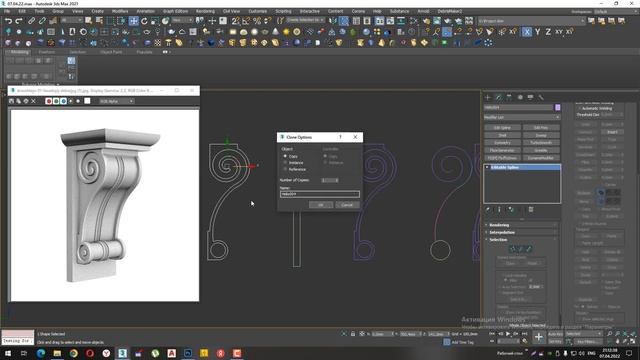
Task: Expand Editable Spline in modifier stack
Action: click(x=487, y=167)
